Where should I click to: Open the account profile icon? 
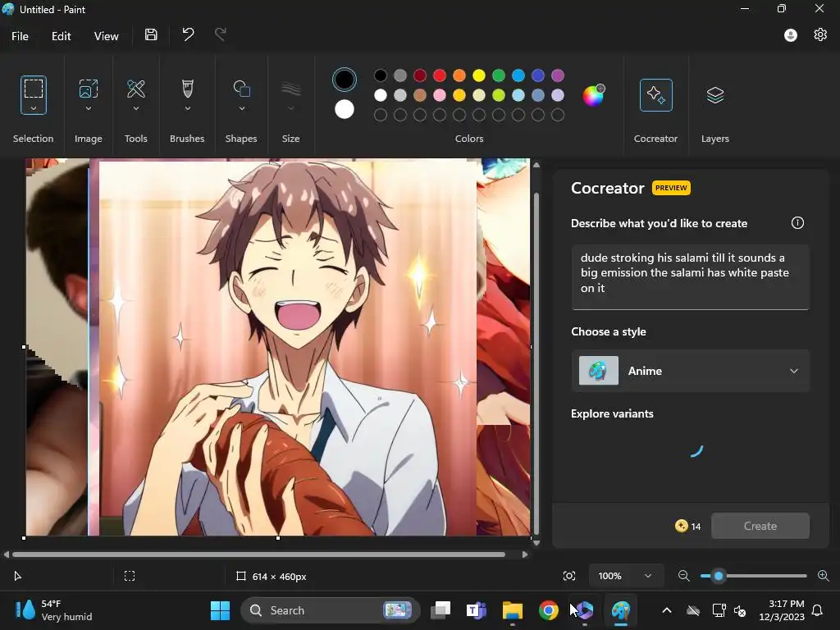tap(791, 35)
